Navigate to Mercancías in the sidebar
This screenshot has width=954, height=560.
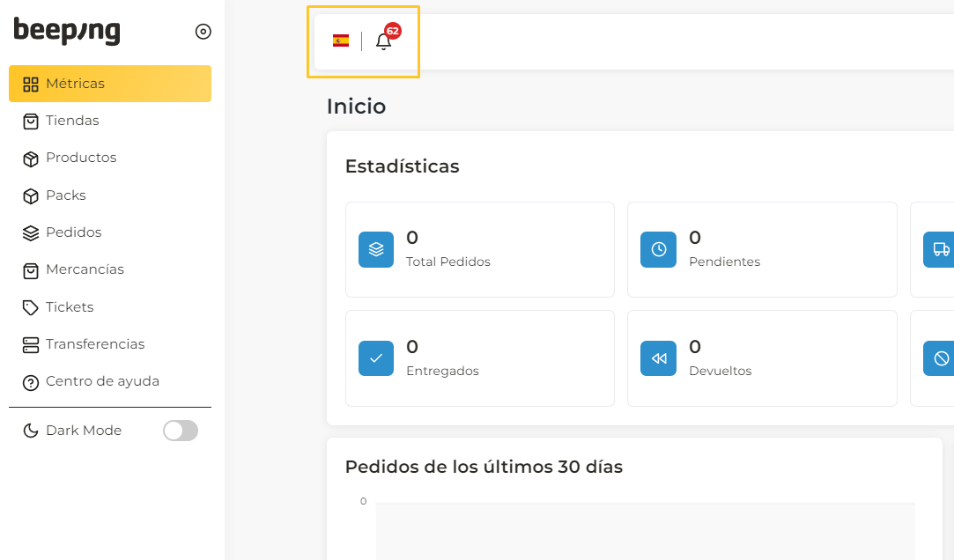(x=85, y=269)
